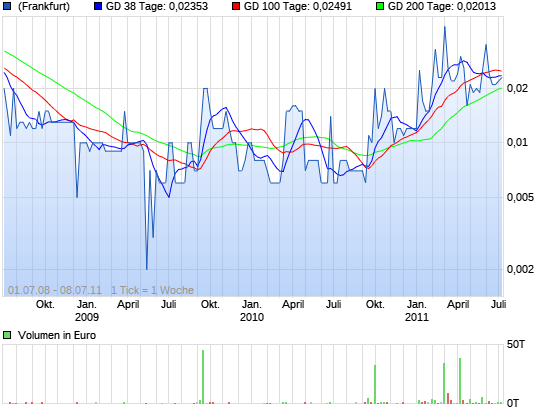Click the green GD 200 Tage swatch
545x413 pixels.
(x=380, y=6)
